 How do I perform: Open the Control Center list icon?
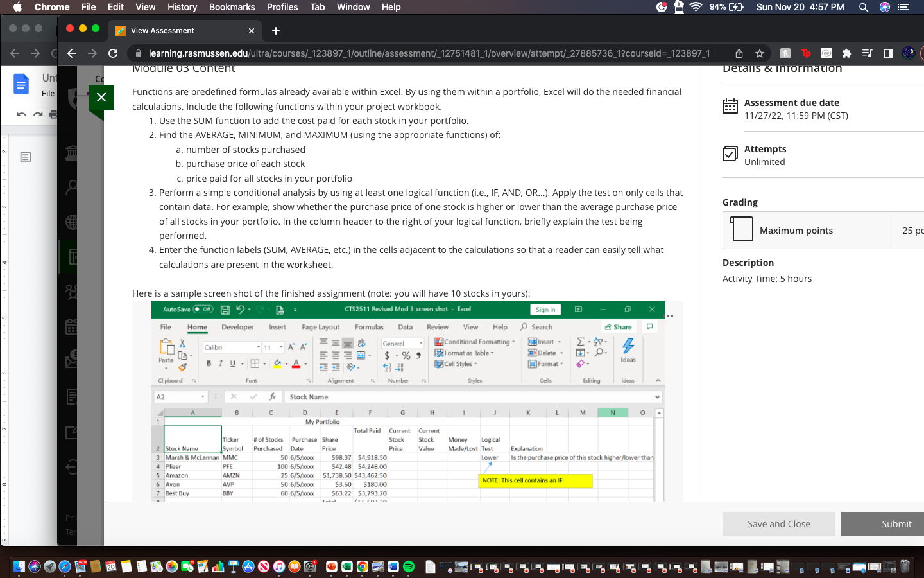coord(904,7)
